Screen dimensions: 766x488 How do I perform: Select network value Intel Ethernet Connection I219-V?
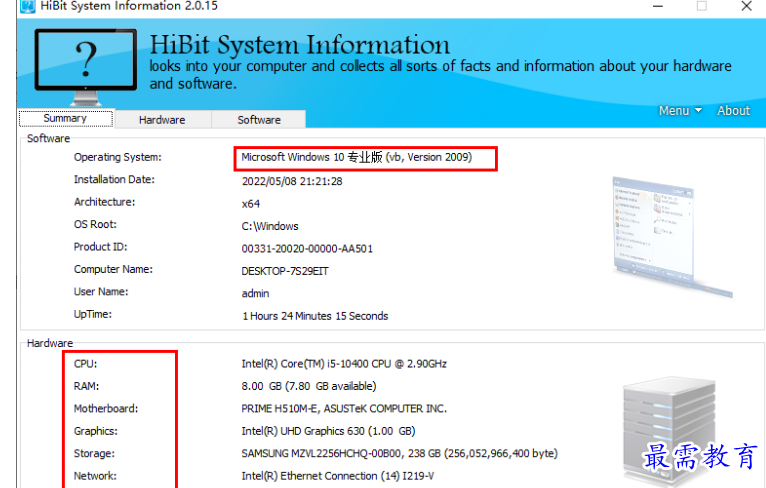click(x=338, y=476)
